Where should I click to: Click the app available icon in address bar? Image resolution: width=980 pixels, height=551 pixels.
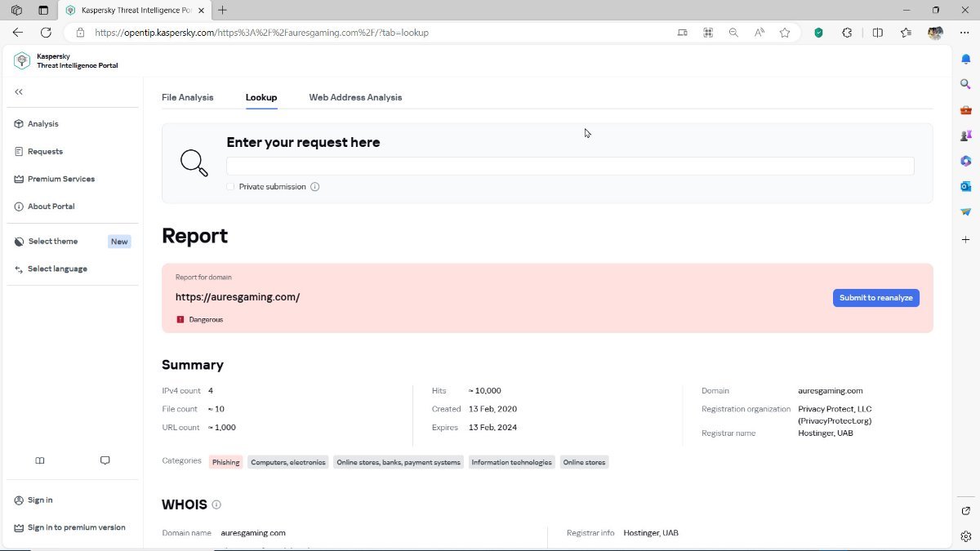click(x=682, y=33)
